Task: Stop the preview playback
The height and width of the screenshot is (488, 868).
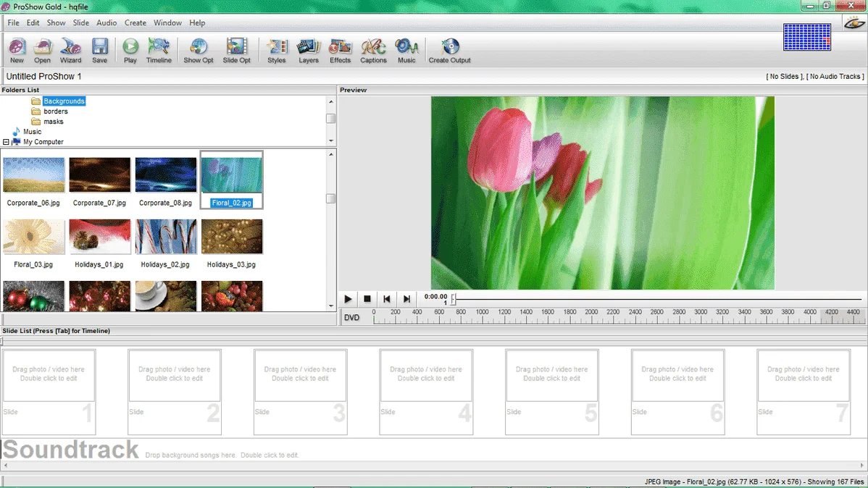Action: pos(367,299)
